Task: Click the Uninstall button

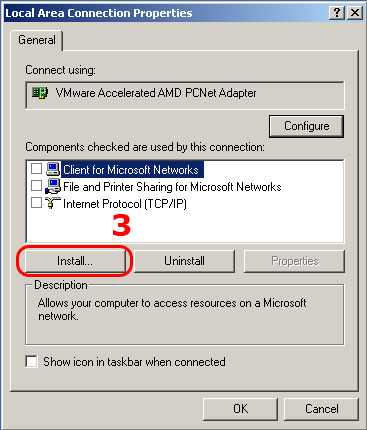Action: tap(184, 261)
